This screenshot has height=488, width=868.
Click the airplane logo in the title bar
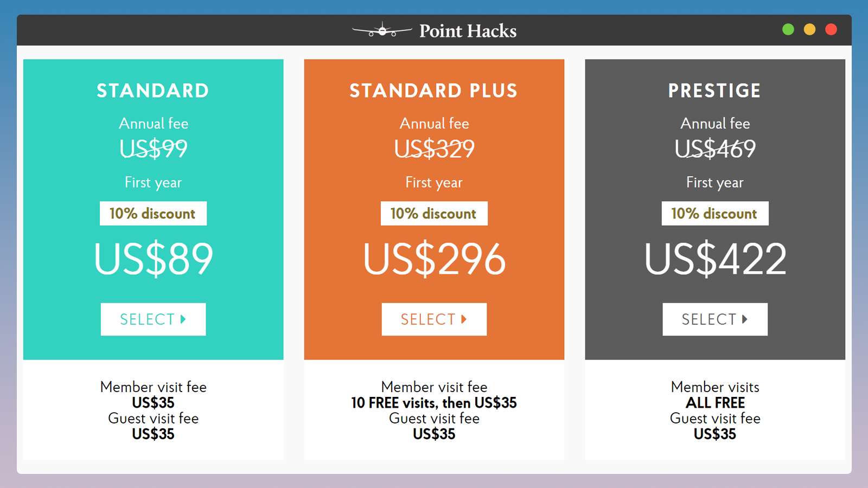click(381, 31)
